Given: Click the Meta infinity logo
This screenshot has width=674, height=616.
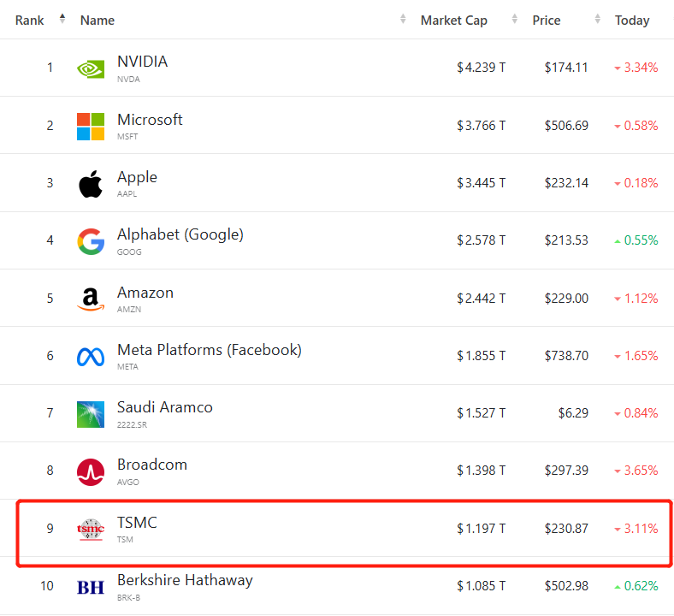Looking at the screenshot, I should pyautogui.click(x=91, y=356).
